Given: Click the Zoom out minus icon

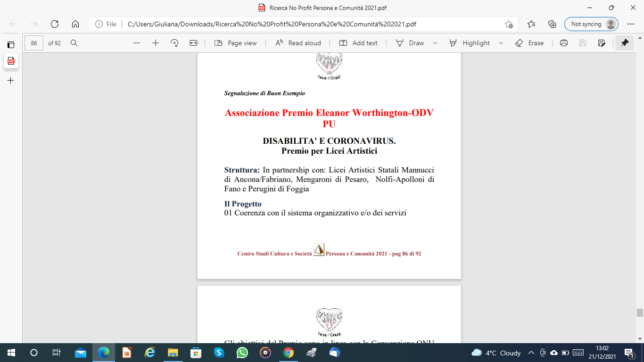Looking at the screenshot, I should (137, 43).
